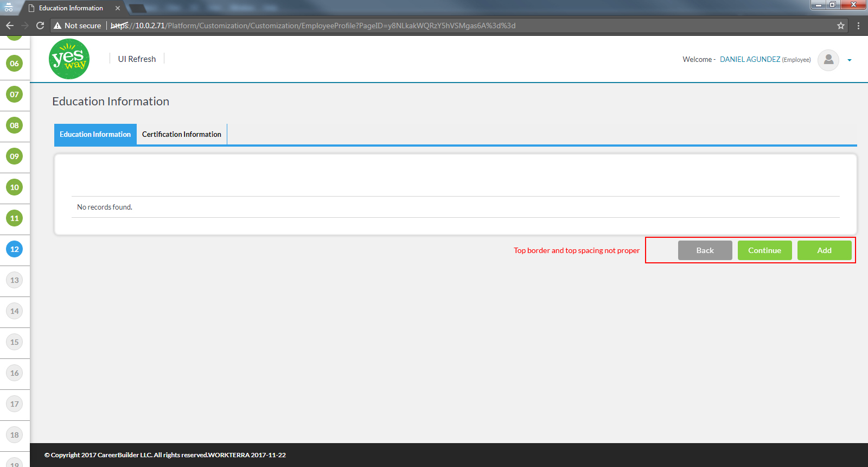
Task: Click the browser address bar URL
Action: pyautogui.click(x=325, y=26)
